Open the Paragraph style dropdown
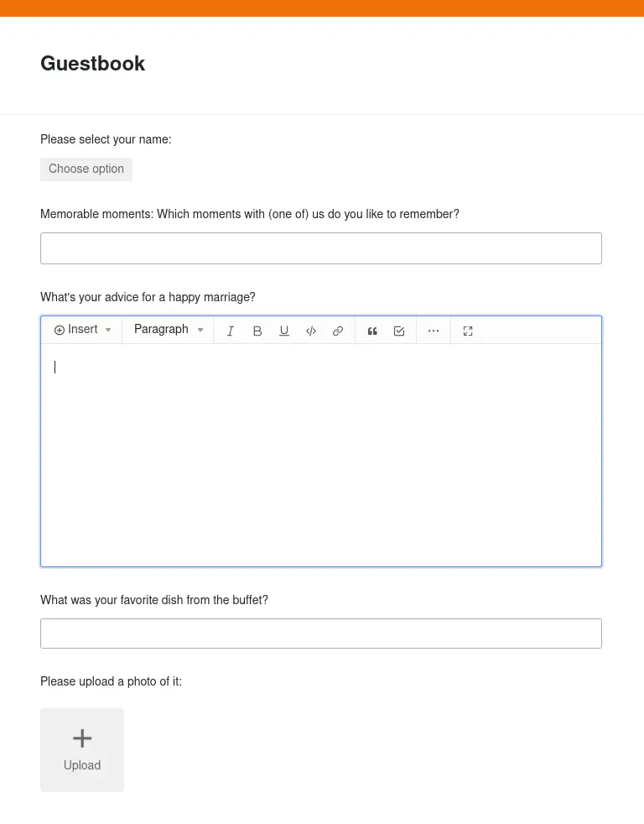This screenshot has width=644, height=824. click(169, 330)
